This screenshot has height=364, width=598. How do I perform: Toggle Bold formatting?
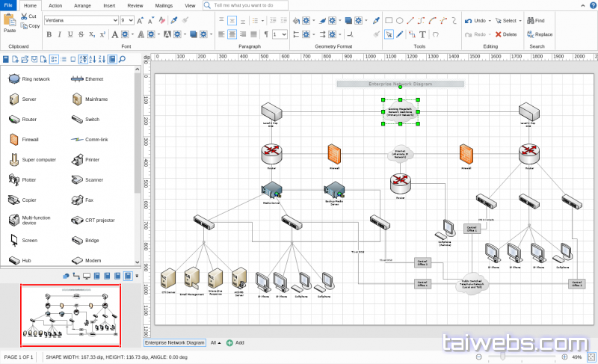49,34
